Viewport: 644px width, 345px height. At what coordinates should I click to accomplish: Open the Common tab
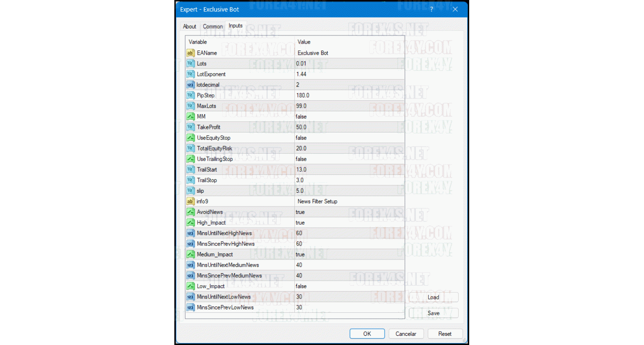pyautogui.click(x=213, y=27)
